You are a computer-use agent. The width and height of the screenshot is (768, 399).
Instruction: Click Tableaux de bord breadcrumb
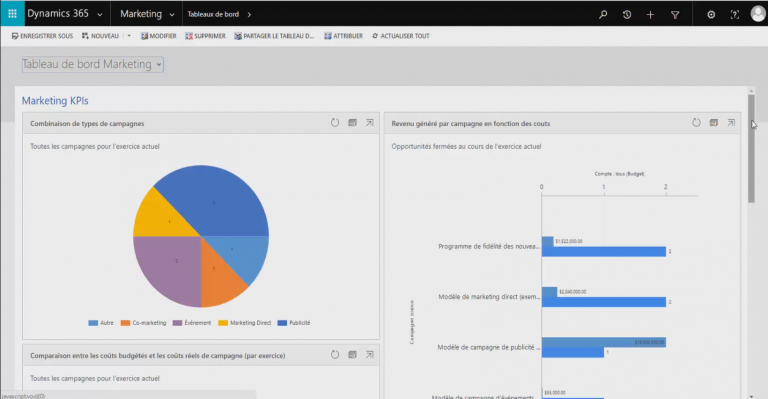[213, 14]
